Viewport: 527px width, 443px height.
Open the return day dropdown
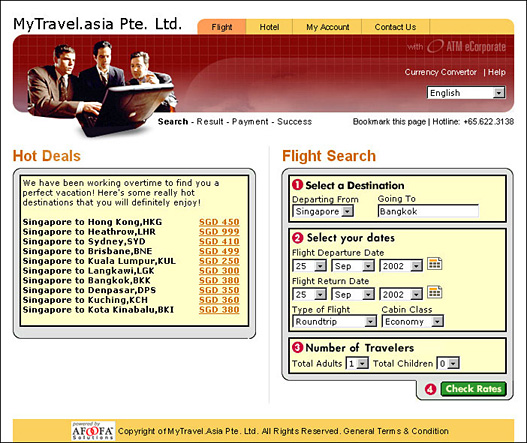point(309,294)
